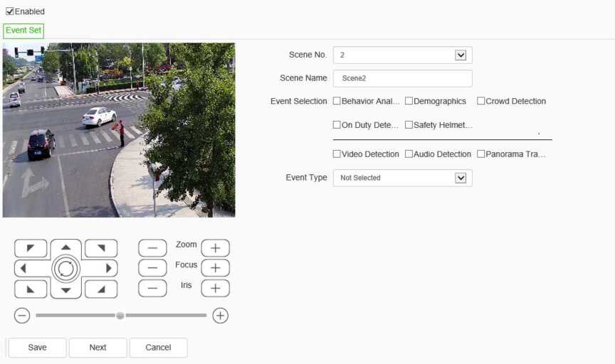Image resolution: width=615 pixels, height=364 pixels.
Task: Move camera diagonally to lower-right
Action: (101, 289)
